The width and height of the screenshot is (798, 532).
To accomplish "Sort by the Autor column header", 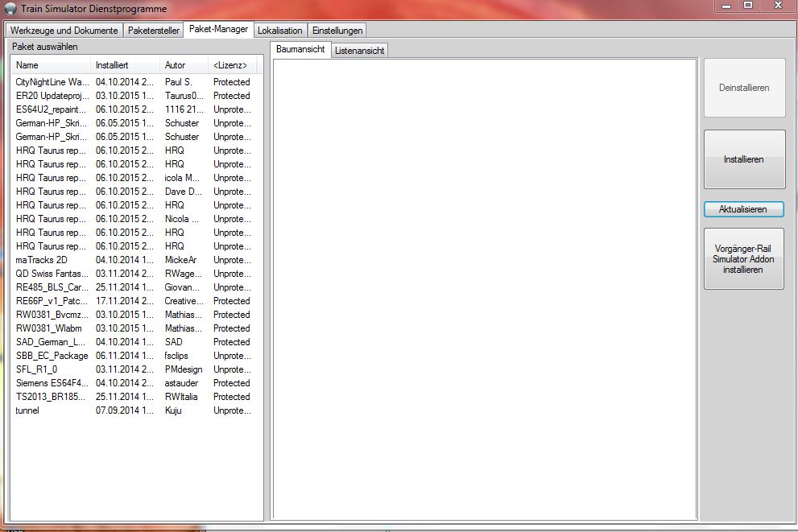I will [184, 65].
